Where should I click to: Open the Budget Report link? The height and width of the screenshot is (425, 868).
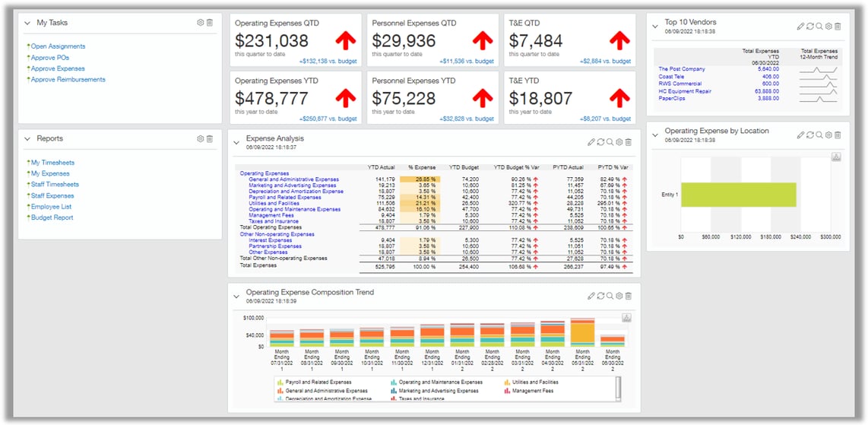click(x=52, y=217)
